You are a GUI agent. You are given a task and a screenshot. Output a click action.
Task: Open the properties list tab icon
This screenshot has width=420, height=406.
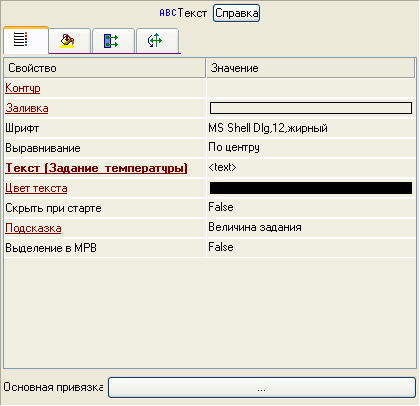point(21,39)
